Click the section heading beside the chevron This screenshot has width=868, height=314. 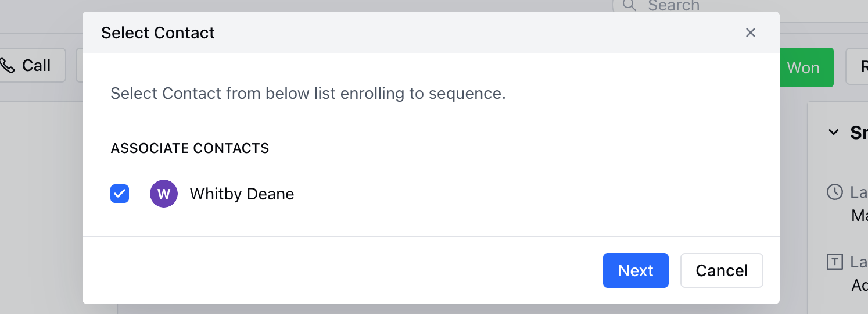point(859,132)
